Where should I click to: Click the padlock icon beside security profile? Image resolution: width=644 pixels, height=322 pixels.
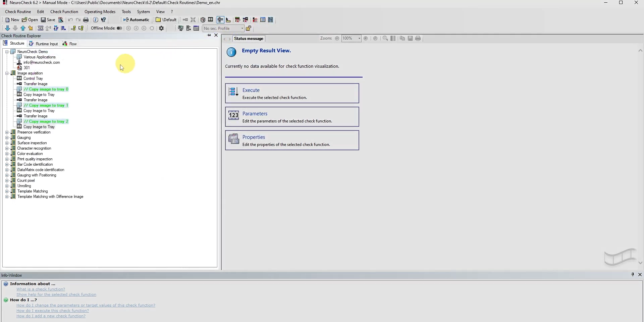[249, 29]
